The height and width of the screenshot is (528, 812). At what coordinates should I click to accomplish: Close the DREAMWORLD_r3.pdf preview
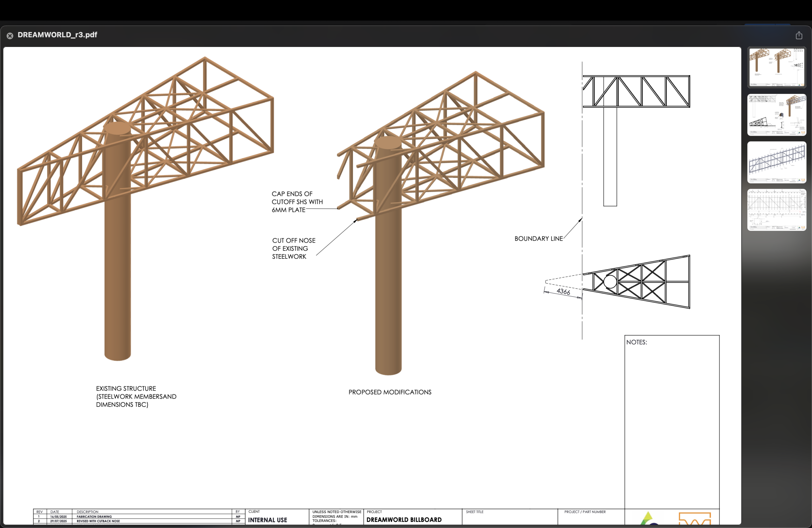[x=10, y=36]
